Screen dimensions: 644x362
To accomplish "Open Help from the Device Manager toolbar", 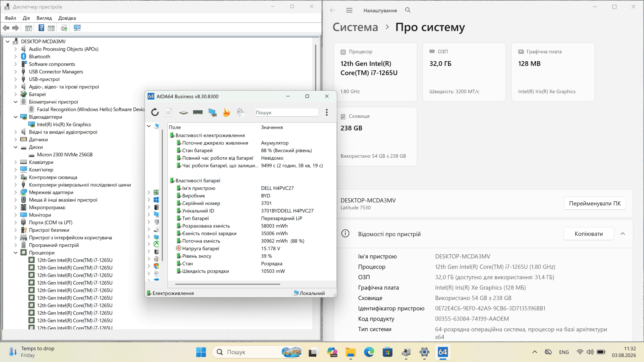I will (41, 28).
